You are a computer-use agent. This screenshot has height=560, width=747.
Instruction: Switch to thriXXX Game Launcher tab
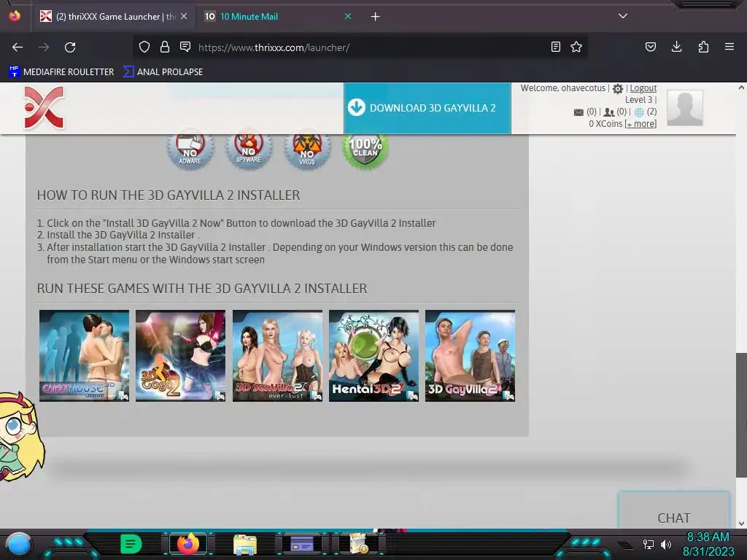[x=115, y=17]
